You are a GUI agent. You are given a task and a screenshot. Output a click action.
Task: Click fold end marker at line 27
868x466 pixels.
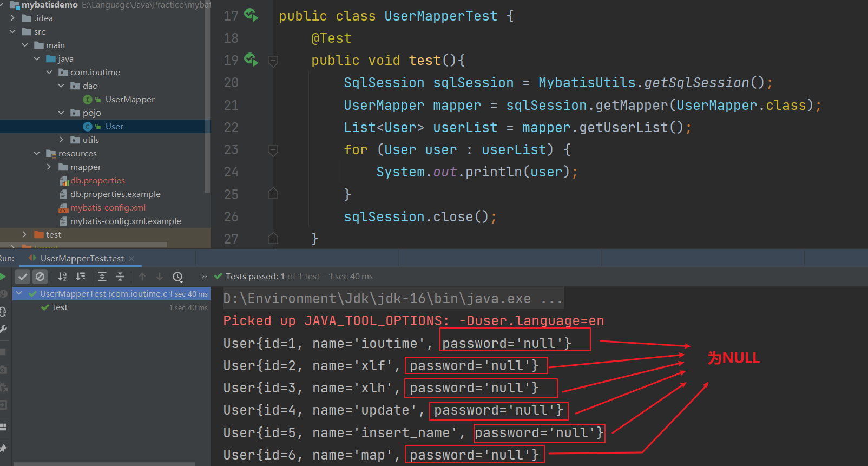[x=273, y=238]
